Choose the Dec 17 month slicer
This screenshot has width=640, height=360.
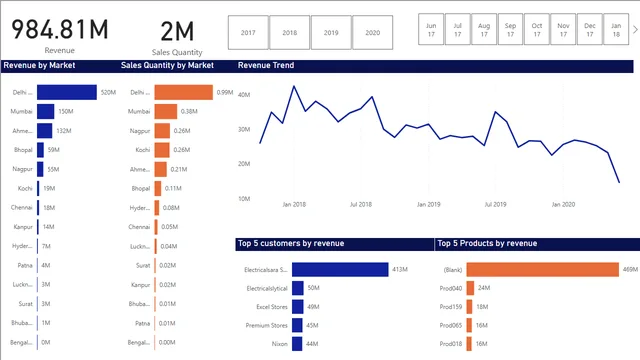[x=590, y=29]
